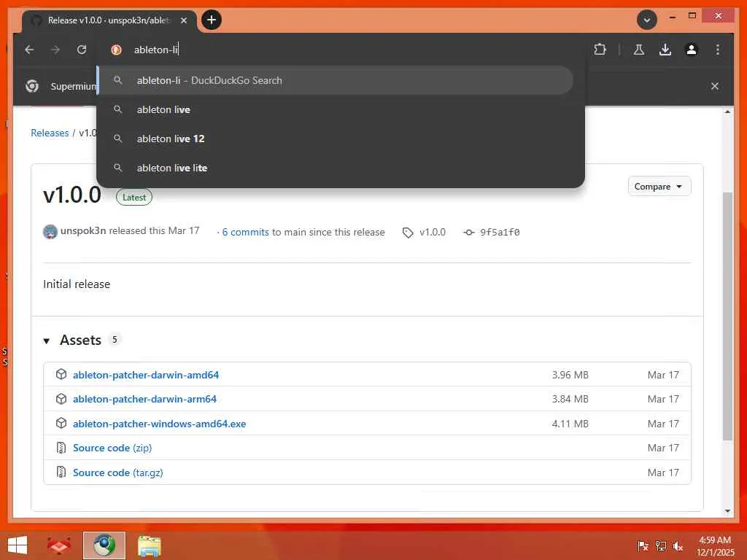
Task: Click the 4.11 MB size text
Action: coord(570,424)
